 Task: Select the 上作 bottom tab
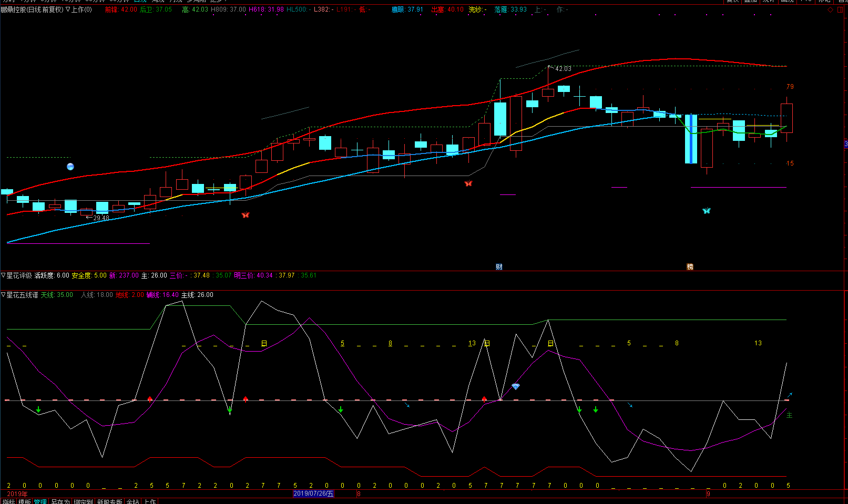pos(150,501)
